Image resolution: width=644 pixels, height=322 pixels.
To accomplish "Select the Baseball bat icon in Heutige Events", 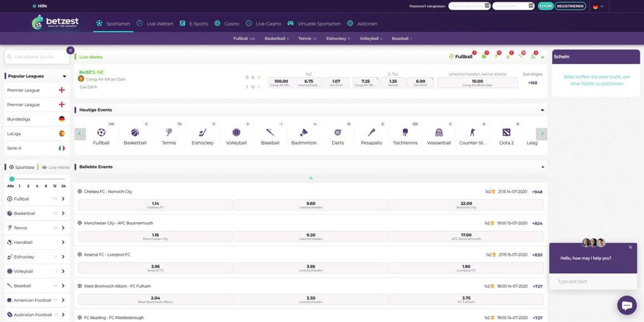I will 270,132.
